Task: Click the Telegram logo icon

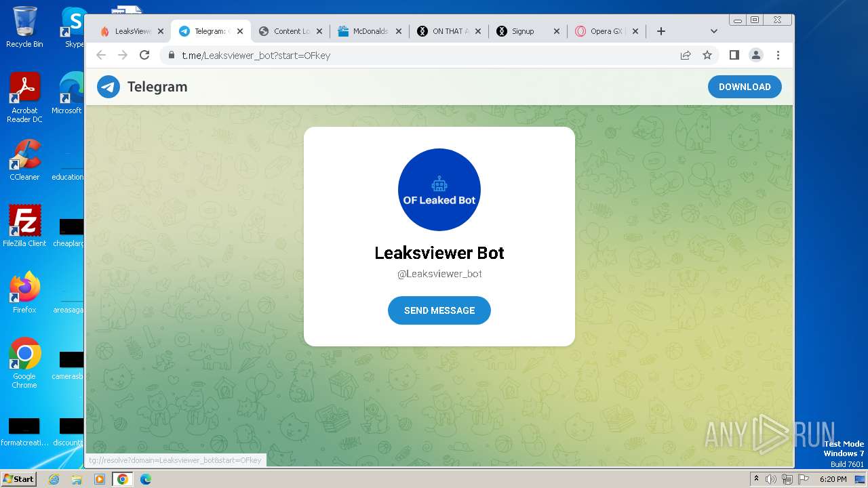Action: pyautogui.click(x=108, y=87)
